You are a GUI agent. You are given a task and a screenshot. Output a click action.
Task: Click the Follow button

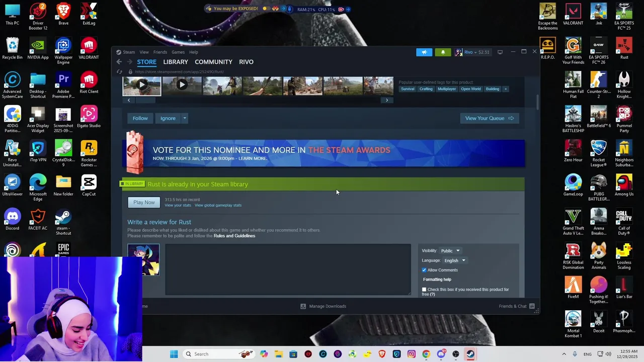(140, 118)
